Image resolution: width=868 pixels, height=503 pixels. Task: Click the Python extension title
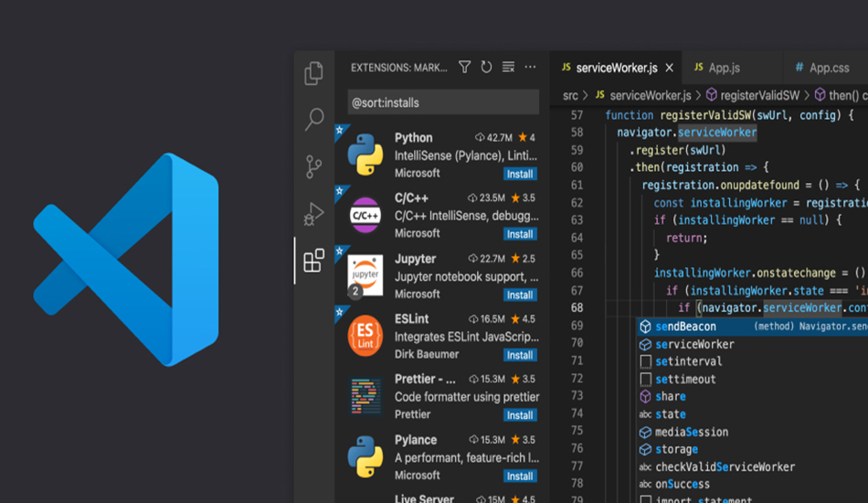point(414,138)
